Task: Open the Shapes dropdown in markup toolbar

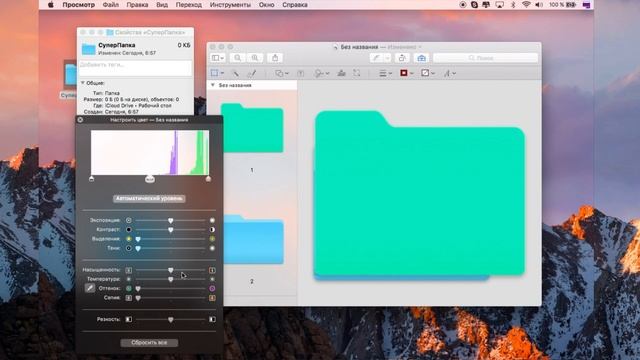Action: [x=281, y=73]
